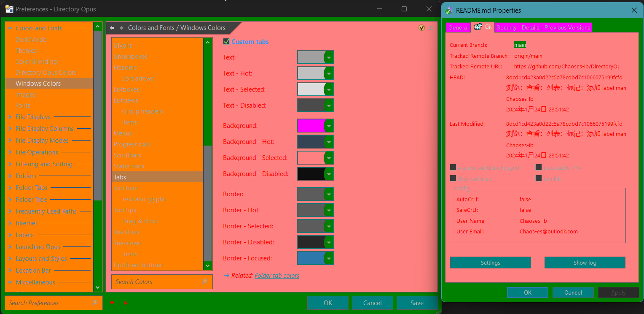Click magnifier icon in Search Preferences box
The width and height of the screenshot is (644, 314).
coord(94,303)
